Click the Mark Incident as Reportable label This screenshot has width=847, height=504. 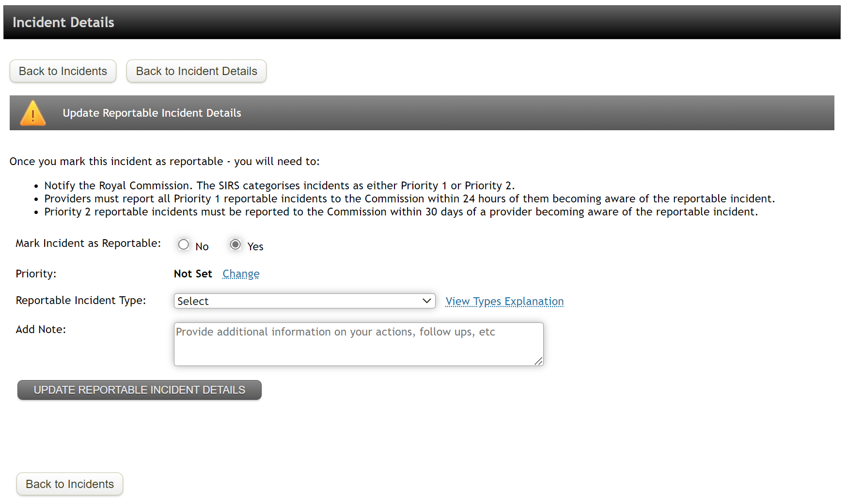coord(88,243)
